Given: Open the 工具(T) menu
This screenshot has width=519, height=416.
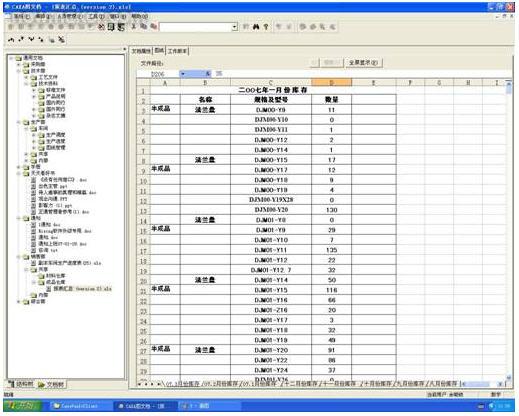Looking at the screenshot, I should [96, 16].
